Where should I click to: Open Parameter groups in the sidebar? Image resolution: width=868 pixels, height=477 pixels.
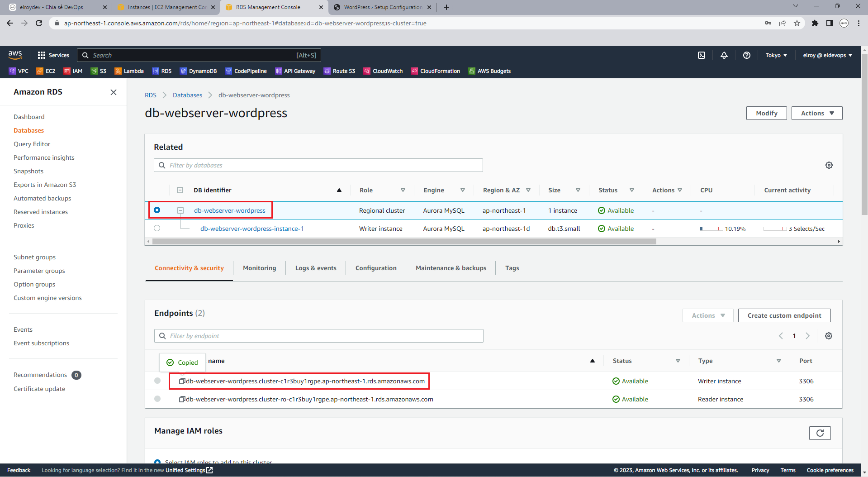click(39, 271)
